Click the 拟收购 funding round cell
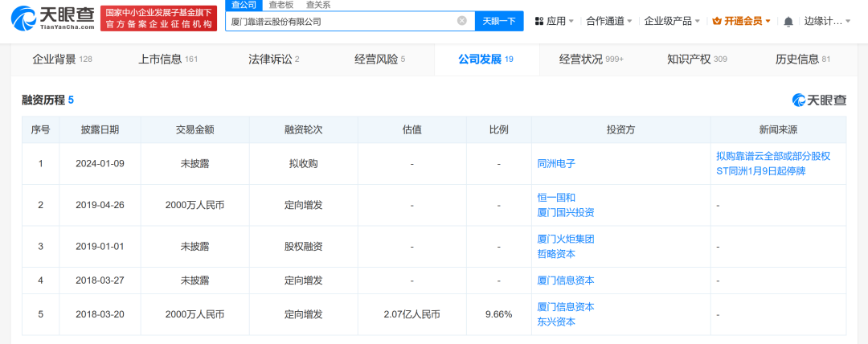This screenshot has height=344, width=868. click(x=303, y=164)
